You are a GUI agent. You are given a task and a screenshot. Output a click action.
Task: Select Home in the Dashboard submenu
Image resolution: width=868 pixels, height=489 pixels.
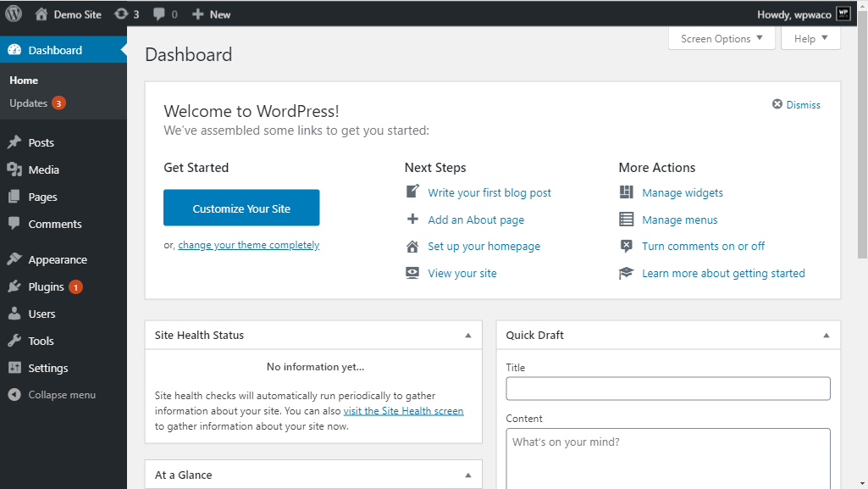pyautogui.click(x=24, y=81)
